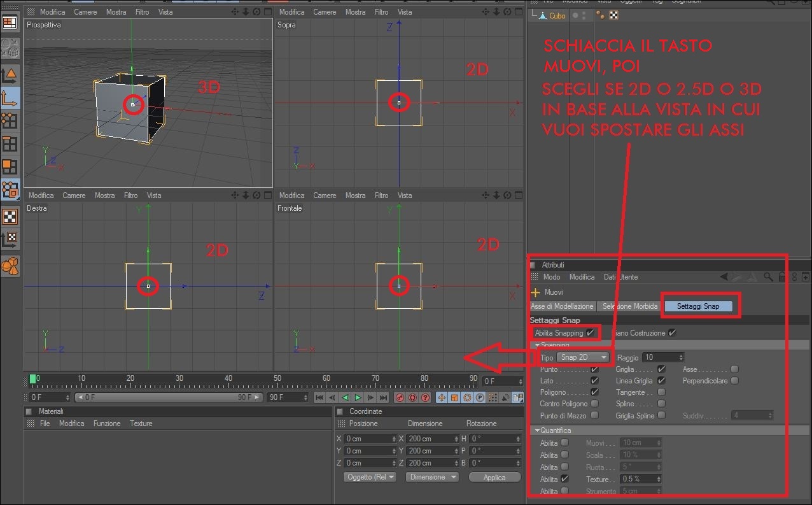Click the Applica button
The width and height of the screenshot is (812, 505).
(x=494, y=477)
